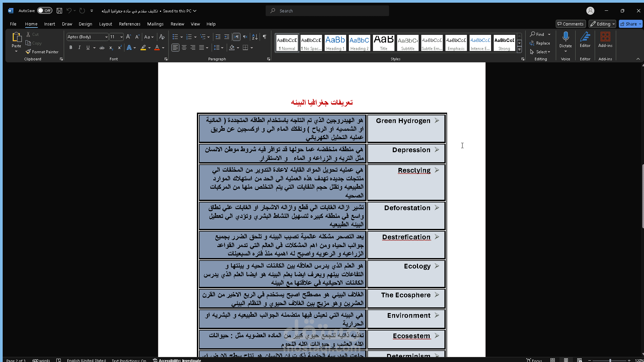This screenshot has height=362, width=644.
Task: Shrink font size with smaller A icon
Action: pos(137,37)
